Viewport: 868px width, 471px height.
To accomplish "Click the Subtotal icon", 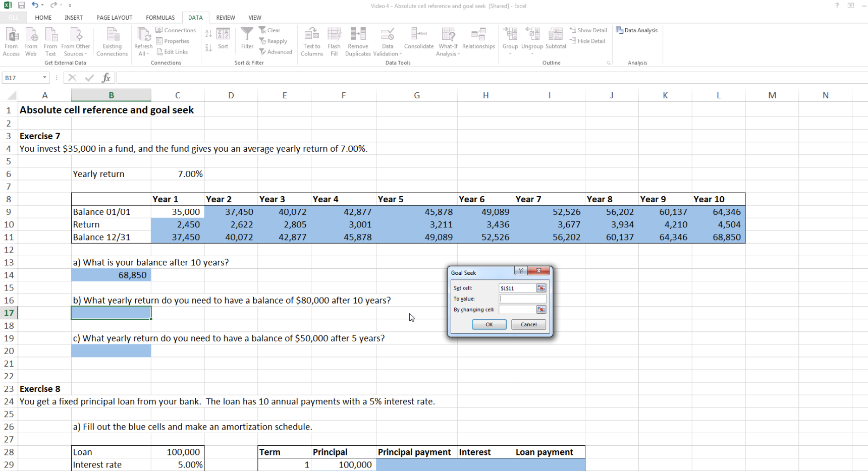I will click(556, 39).
